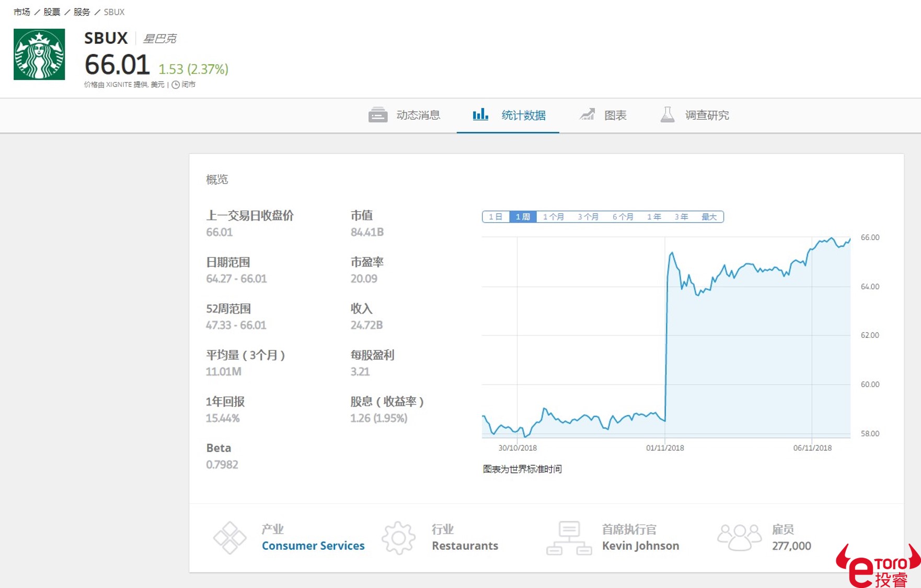Switch to the 调查研究 tab
This screenshot has width=921, height=588.
pyautogui.click(x=695, y=115)
